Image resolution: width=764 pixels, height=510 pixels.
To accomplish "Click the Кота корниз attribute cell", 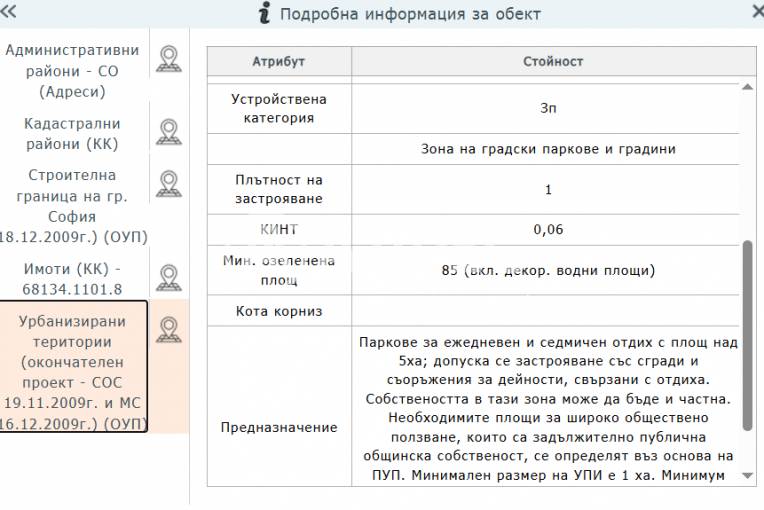I will click(279, 311).
